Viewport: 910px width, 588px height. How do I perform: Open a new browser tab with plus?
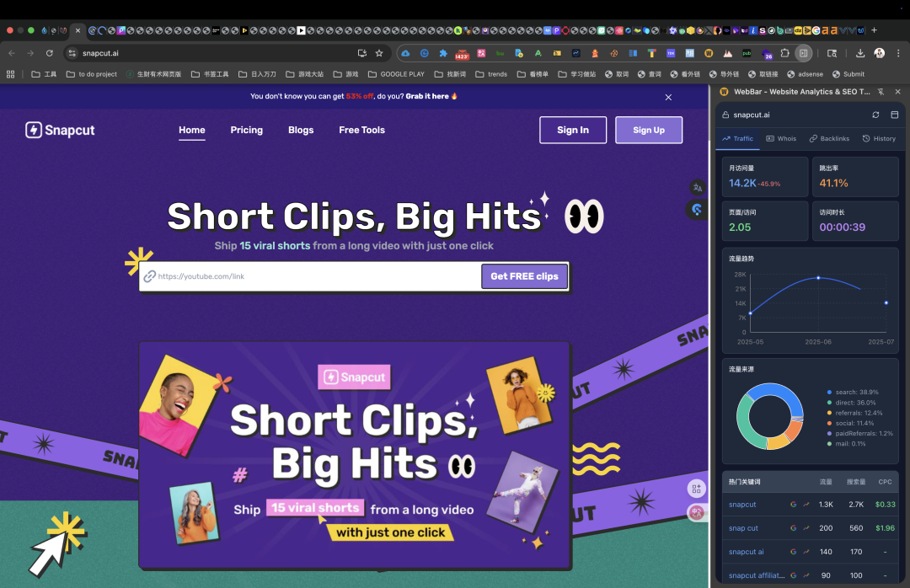click(874, 30)
